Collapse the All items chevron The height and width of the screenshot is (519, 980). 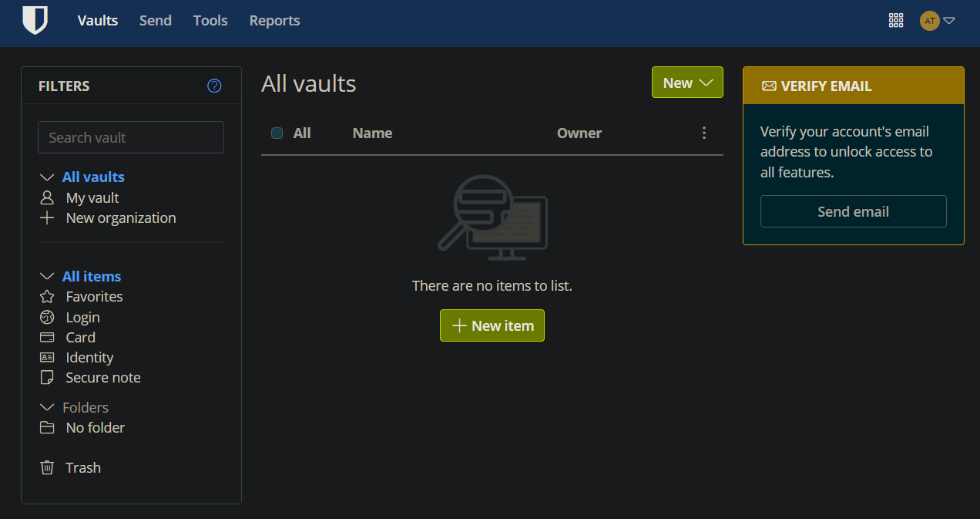coord(47,277)
